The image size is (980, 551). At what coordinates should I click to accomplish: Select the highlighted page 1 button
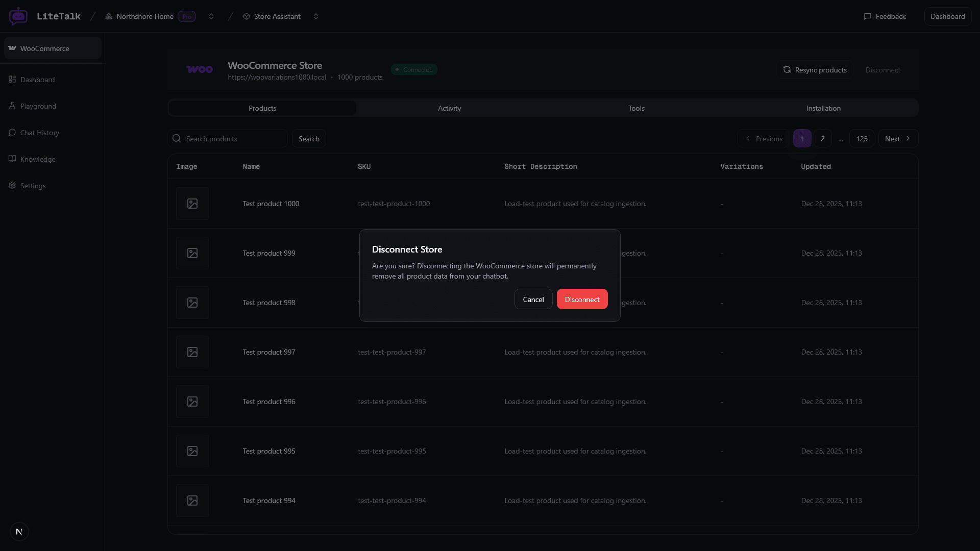click(802, 138)
